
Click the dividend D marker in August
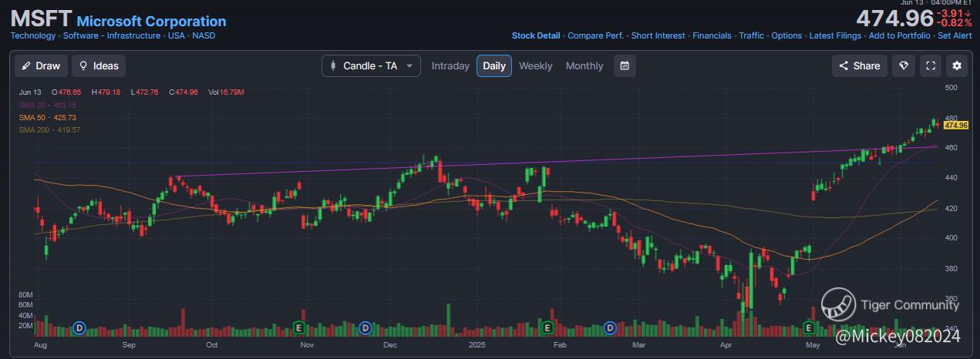pos(79,328)
